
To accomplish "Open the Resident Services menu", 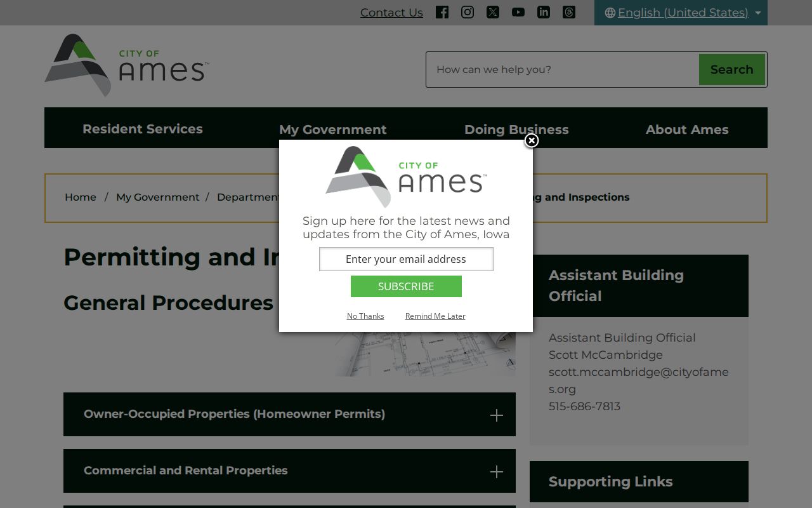I will click(x=143, y=129).
